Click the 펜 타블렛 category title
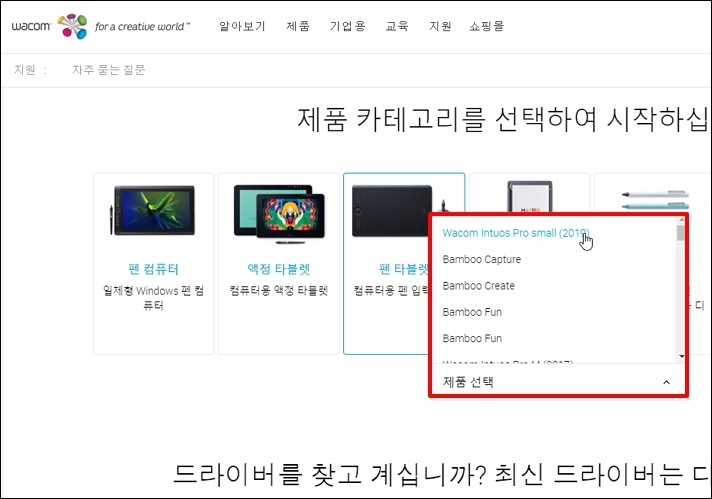 tap(404, 269)
